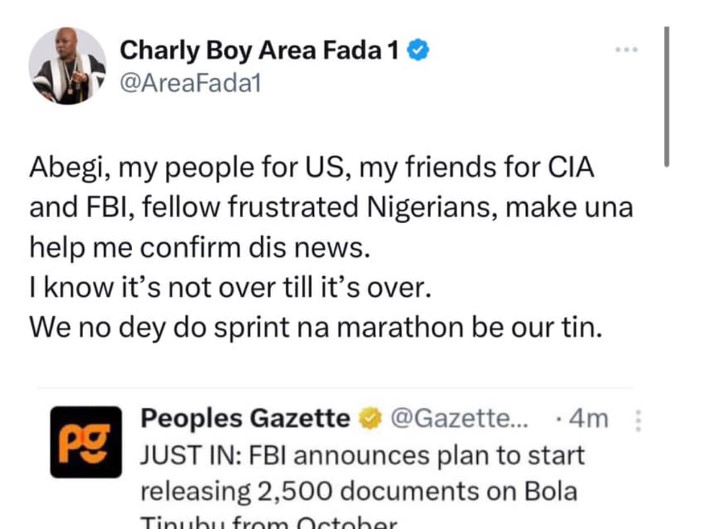Open the @AreaFada1 handle link
This screenshot has height=529, width=727.
[190, 85]
